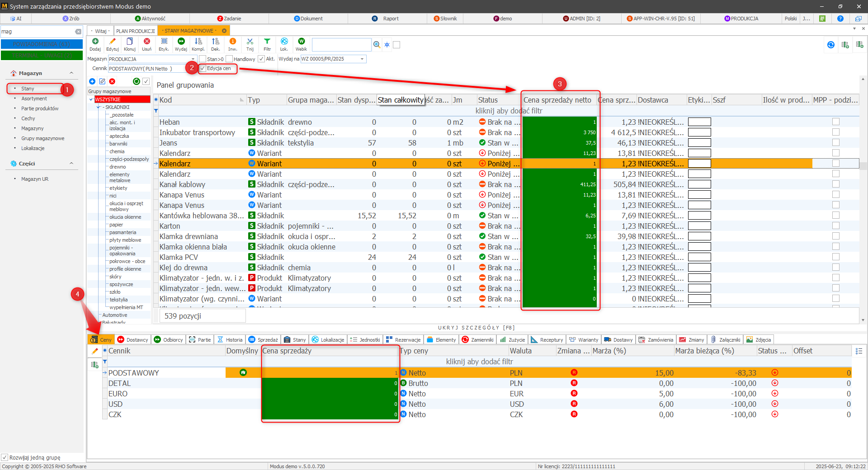Switch to the PLAN PRODUKCJI tab
The height and width of the screenshot is (470, 868).
click(135, 31)
